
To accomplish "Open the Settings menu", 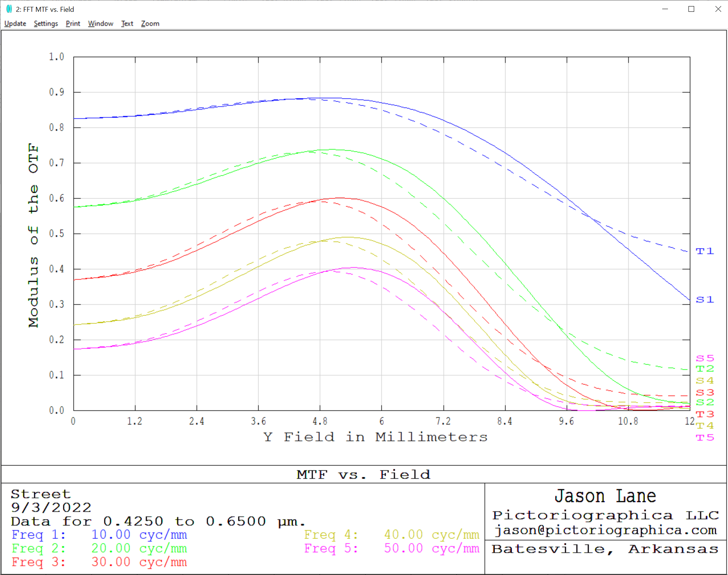I will [46, 24].
